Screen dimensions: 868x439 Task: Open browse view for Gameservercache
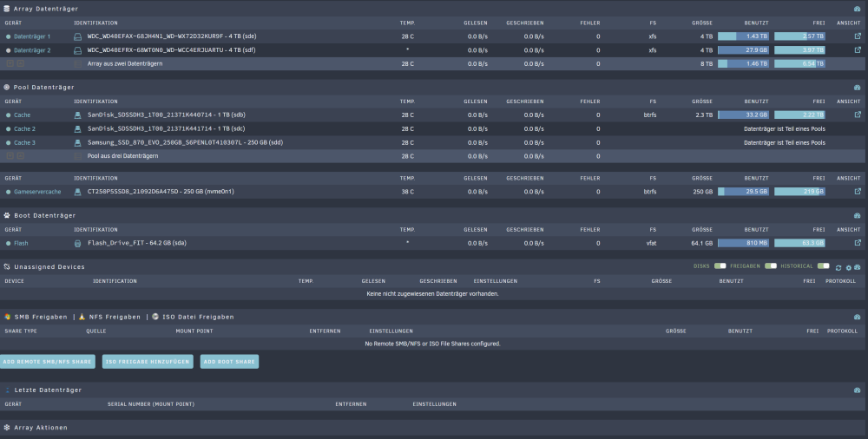pos(858,192)
